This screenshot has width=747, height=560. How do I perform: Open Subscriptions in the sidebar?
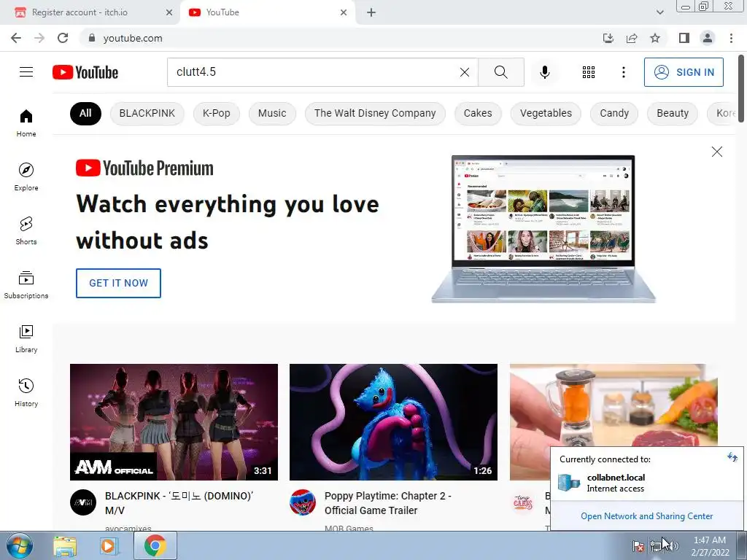pyautogui.click(x=26, y=285)
